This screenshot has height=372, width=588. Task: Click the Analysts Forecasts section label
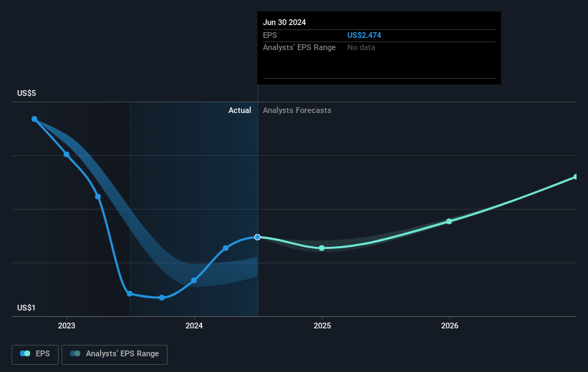click(297, 110)
